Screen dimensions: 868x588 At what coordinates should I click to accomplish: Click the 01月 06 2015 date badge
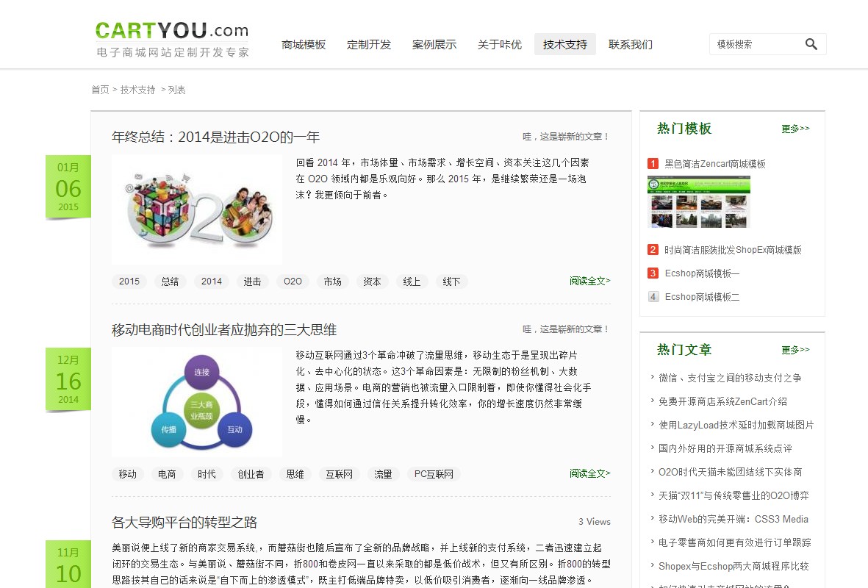[x=68, y=187]
